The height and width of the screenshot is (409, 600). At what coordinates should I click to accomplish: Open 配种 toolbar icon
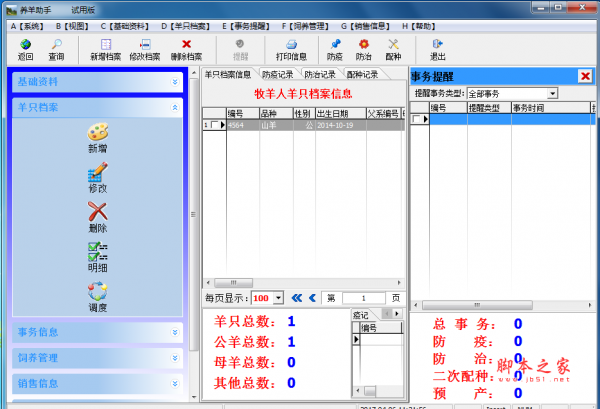click(x=393, y=44)
